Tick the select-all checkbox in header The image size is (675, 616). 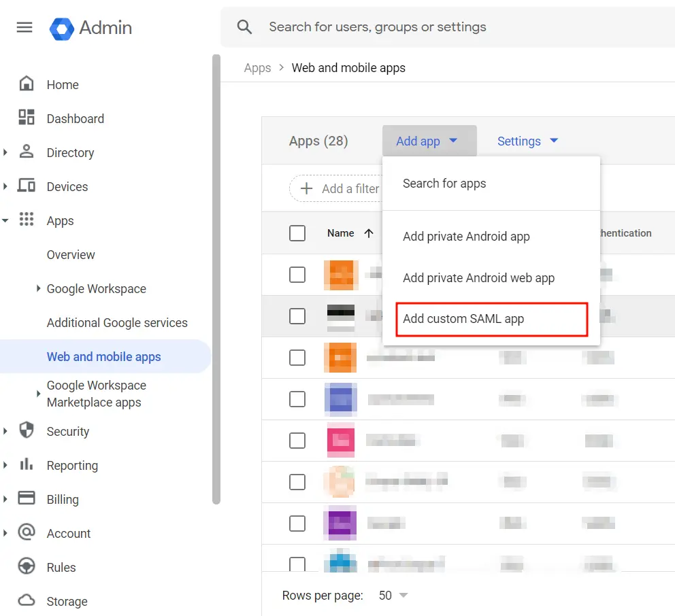click(x=297, y=233)
